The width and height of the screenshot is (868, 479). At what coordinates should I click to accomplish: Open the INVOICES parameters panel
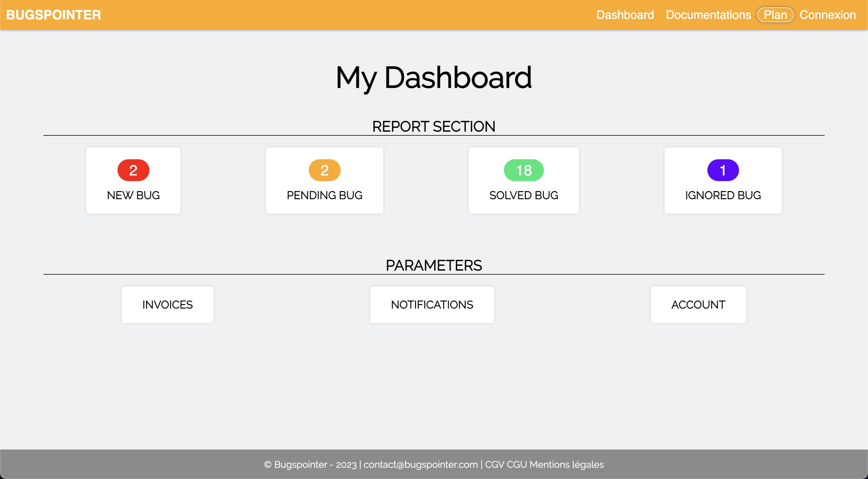(x=167, y=304)
